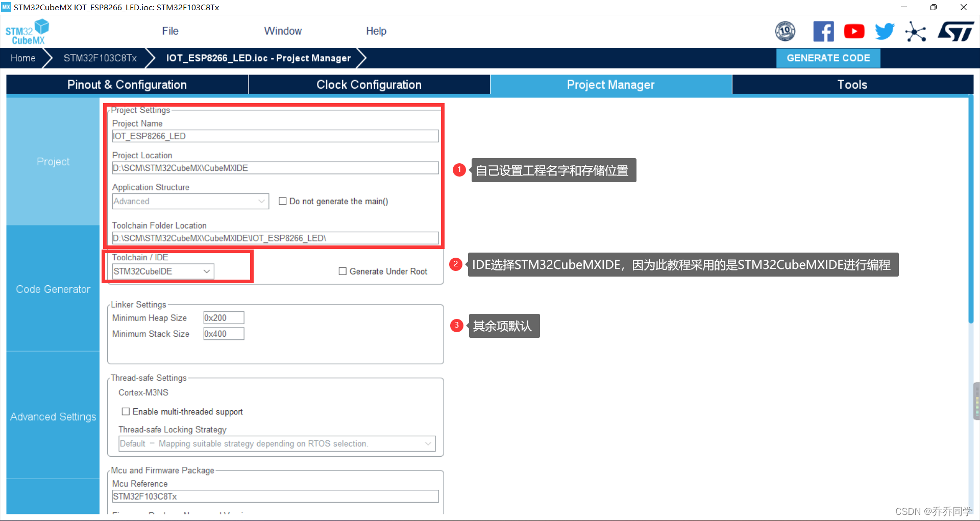Click the blue vertical scrollbar of panel
980x521 pixels.
tap(971, 210)
